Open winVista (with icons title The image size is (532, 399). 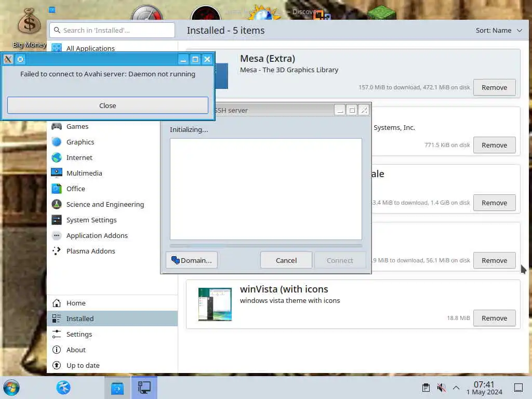(x=284, y=289)
